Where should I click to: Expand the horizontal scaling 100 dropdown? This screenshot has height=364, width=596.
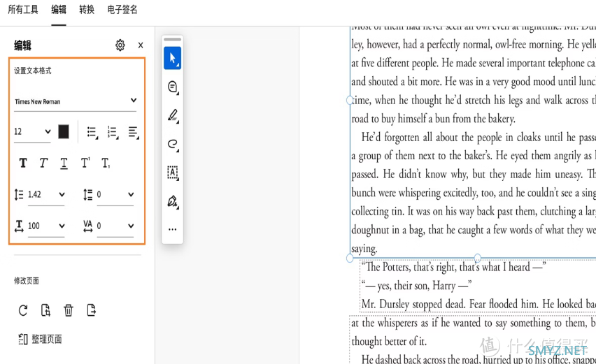[62, 226]
